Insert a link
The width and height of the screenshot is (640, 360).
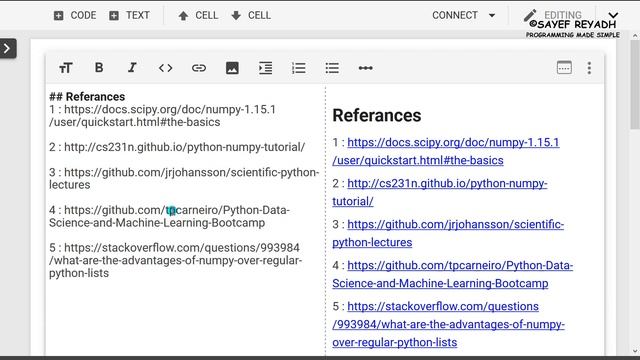(x=199, y=68)
